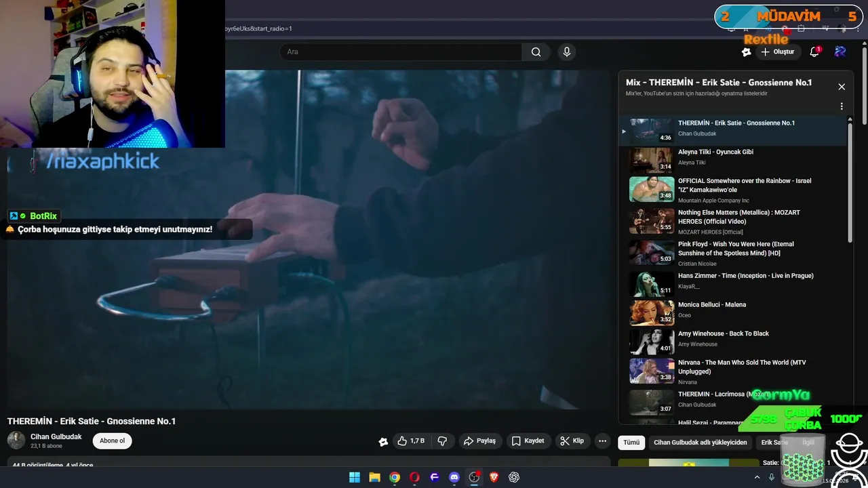The image size is (868, 488).
Task: Open Google Chrome from the taskbar
Action: coord(395,477)
